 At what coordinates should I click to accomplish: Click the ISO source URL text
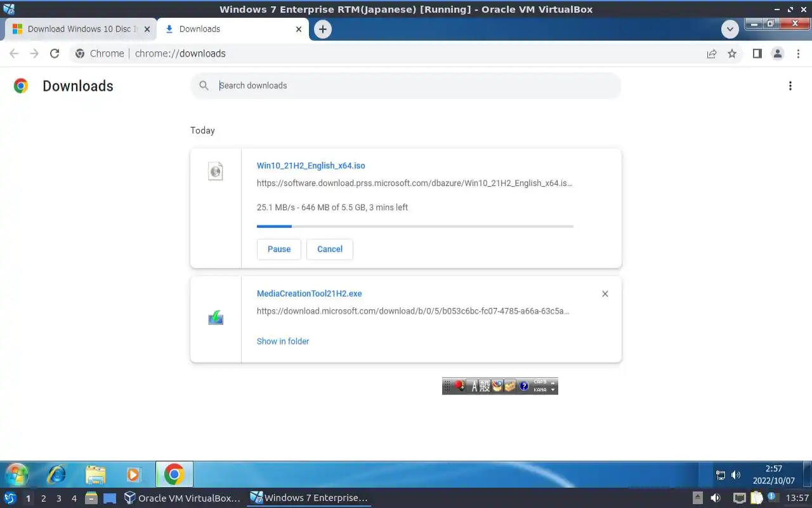coord(414,184)
